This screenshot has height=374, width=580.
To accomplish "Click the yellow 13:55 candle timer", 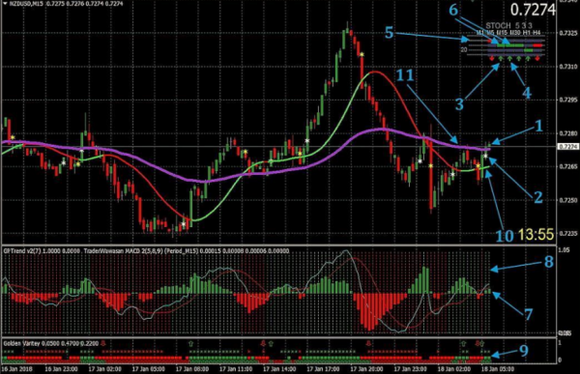I will (536, 234).
